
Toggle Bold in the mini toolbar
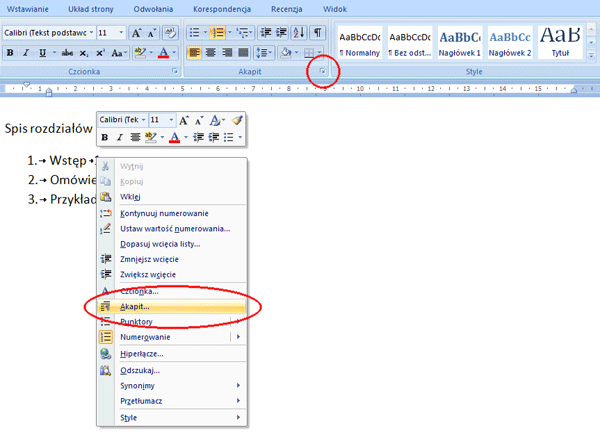coord(104,137)
